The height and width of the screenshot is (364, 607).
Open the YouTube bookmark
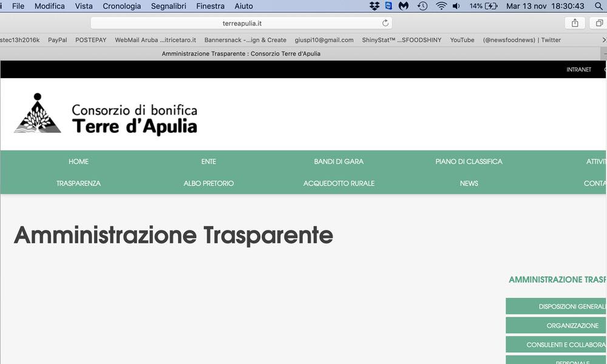(462, 40)
